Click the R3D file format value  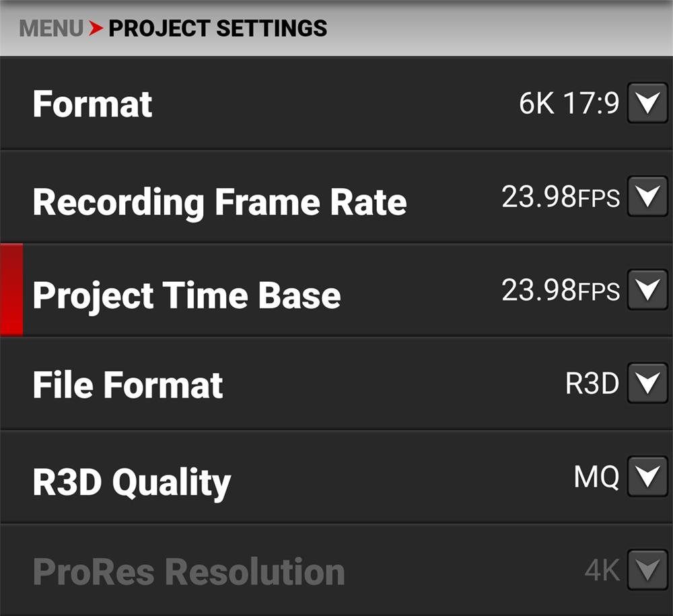click(592, 383)
